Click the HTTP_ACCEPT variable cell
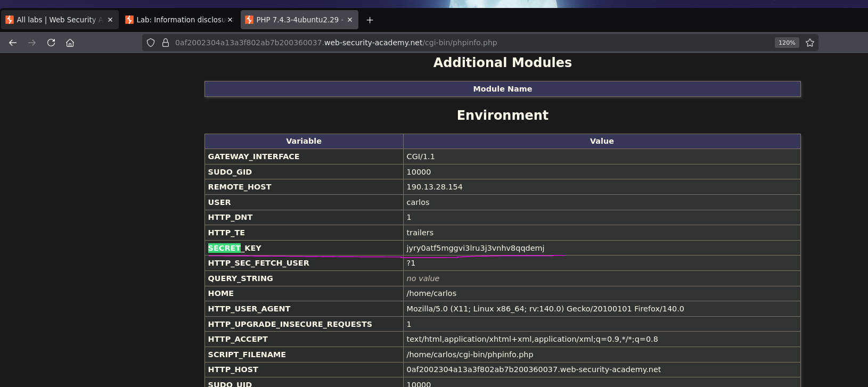 [x=304, y=339]
